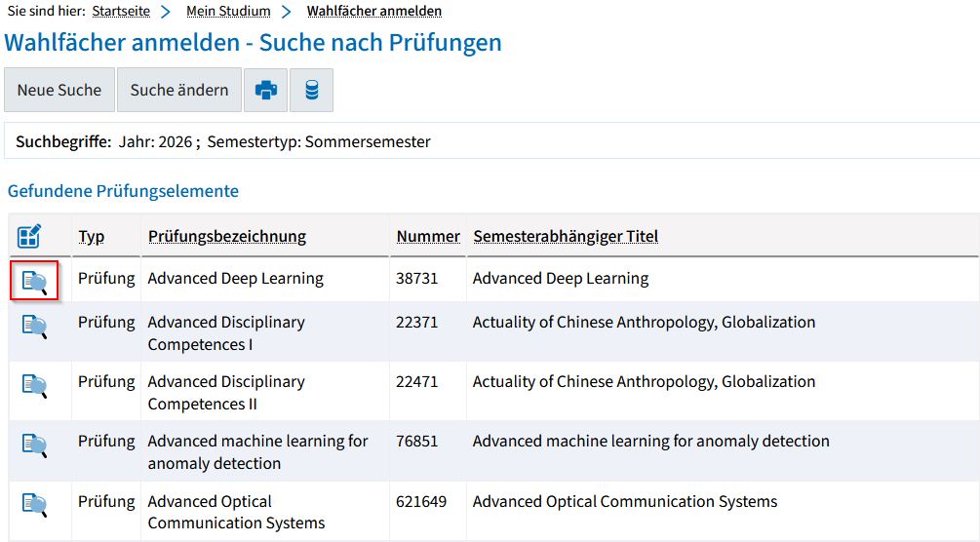Click Prüfung type cell of exam 621649
The height and width of the screenshot is (542, 980).
click(106, 501)
